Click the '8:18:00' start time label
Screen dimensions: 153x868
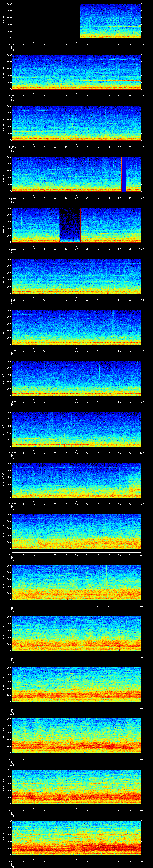[x=12, y=759]
